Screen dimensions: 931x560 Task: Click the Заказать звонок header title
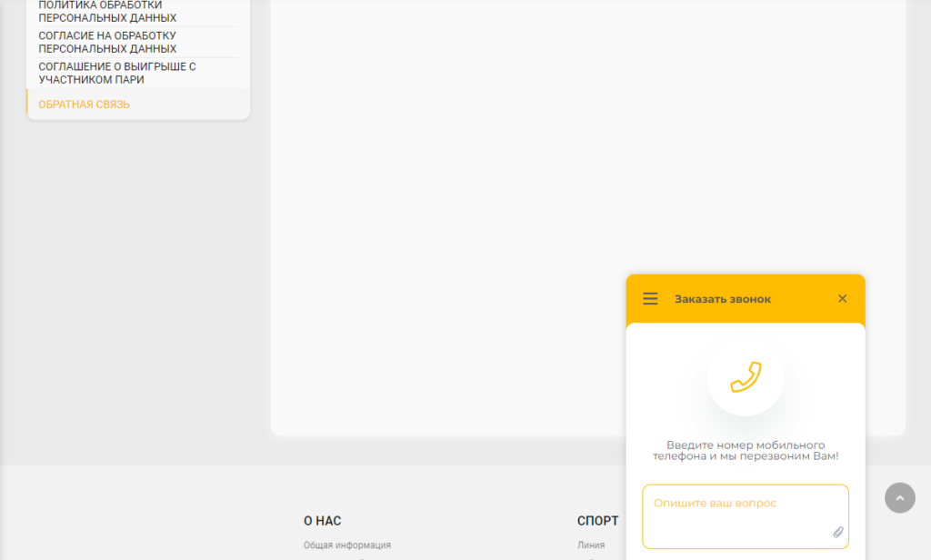click(723, 299)
